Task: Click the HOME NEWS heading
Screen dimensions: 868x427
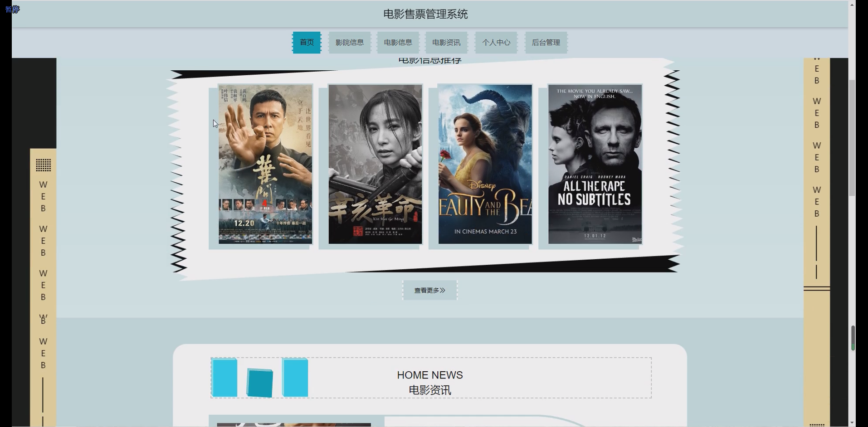Action: [x=430, y=375]
